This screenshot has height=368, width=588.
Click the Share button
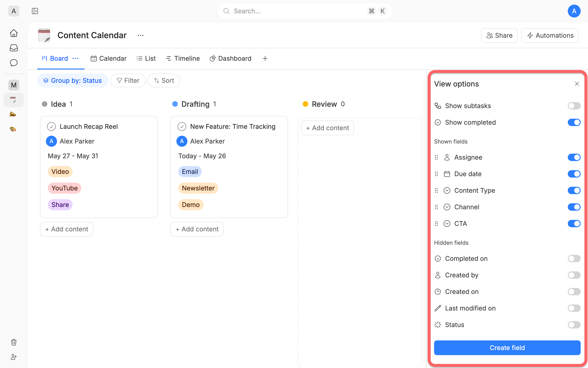[x=499, y=35]
